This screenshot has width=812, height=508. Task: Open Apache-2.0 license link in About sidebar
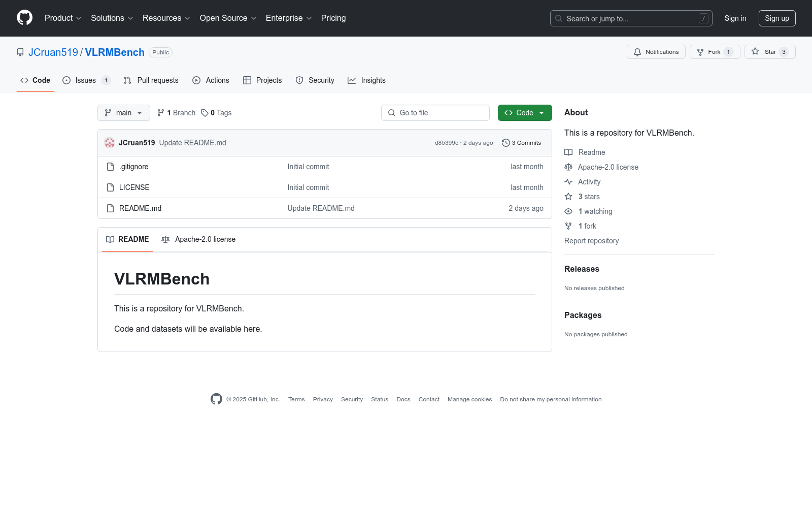pos(601,167)
